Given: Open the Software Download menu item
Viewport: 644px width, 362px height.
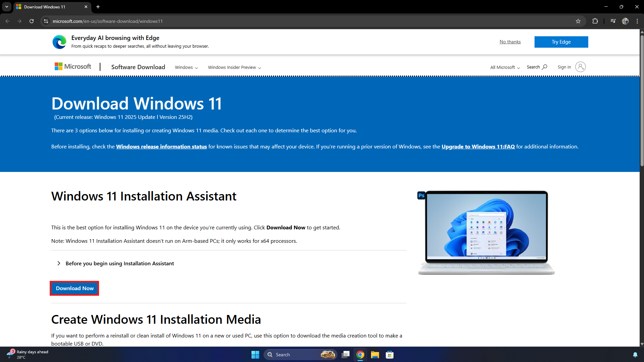Looking at the screenshot, I should (138, 67).
